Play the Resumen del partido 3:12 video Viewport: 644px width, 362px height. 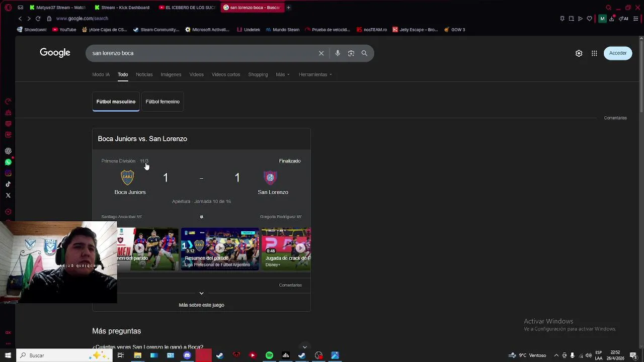coord(220,249)
